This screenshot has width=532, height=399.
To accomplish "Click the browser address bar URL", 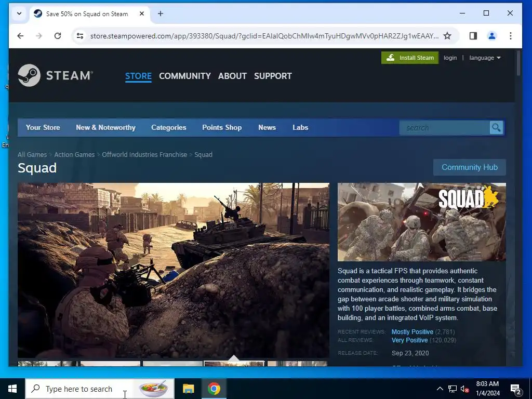I will click(x=264, y=36).
